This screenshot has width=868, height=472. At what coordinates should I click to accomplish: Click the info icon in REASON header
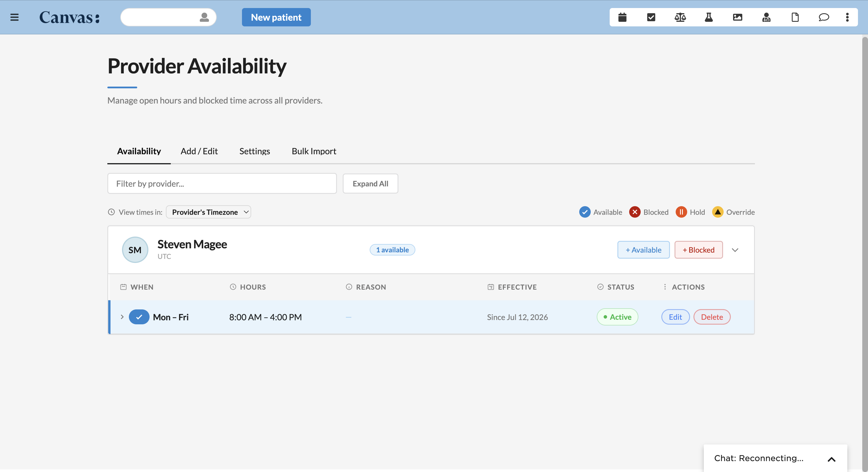(x=349, y=287)
